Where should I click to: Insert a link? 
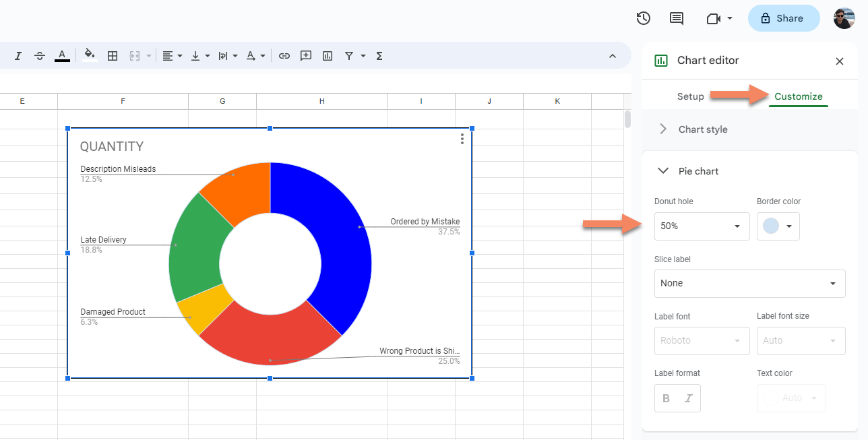click(284, 56)
